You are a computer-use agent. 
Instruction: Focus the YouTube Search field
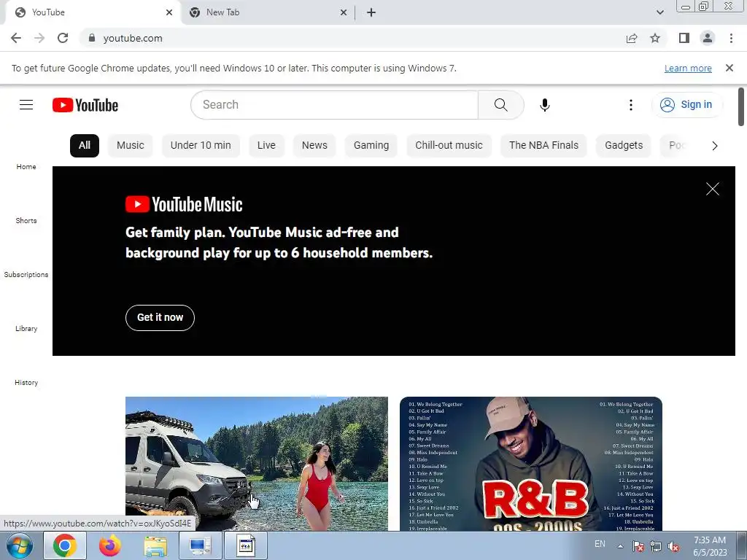(x=334, y=105)
